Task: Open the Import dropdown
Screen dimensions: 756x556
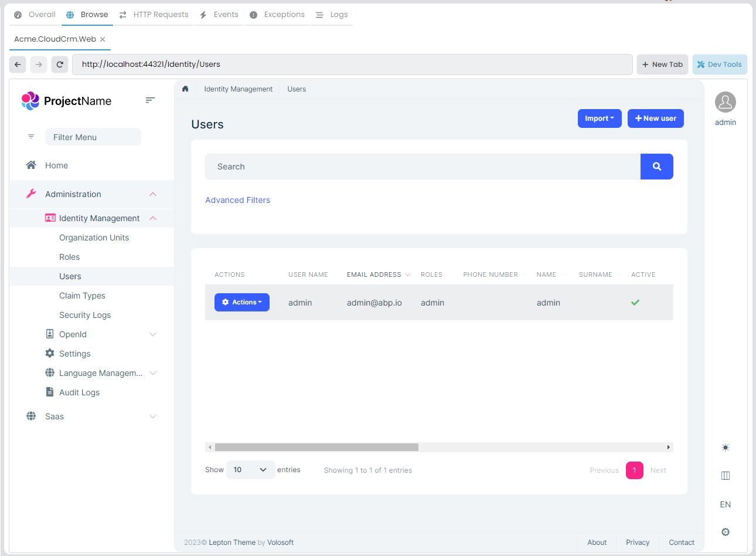Action: click(x=599, y=118)
